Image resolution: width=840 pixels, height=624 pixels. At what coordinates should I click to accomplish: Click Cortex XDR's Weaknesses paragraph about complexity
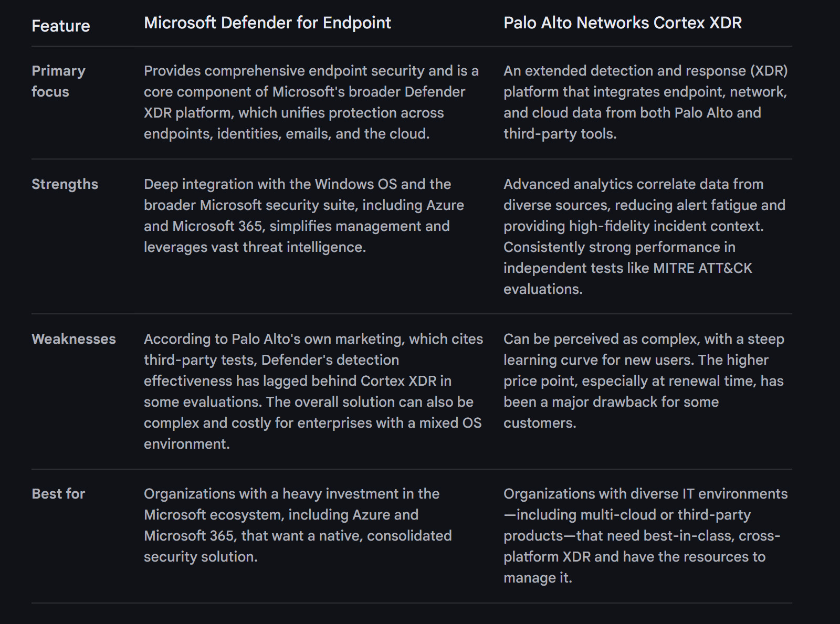(644, 380)
